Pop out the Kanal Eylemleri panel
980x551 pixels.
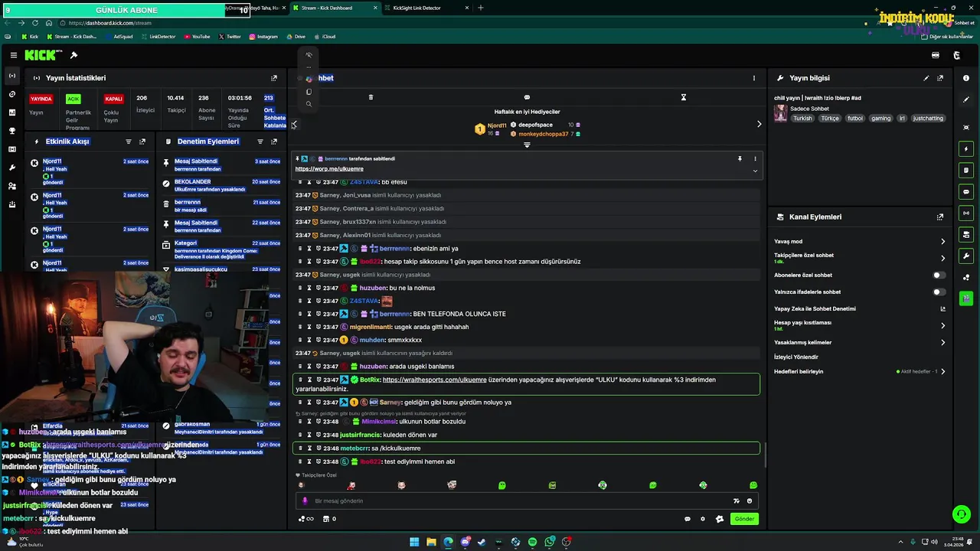(x=940, y=217)
